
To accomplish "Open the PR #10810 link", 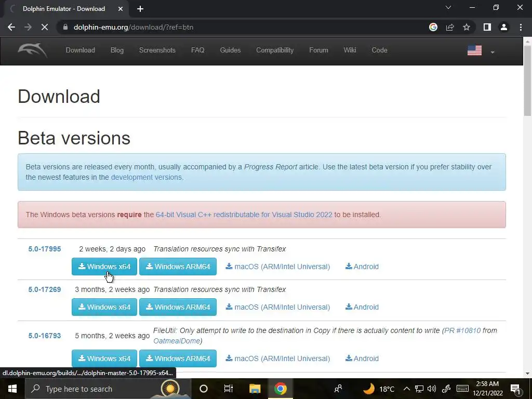I will pos(462,330).
